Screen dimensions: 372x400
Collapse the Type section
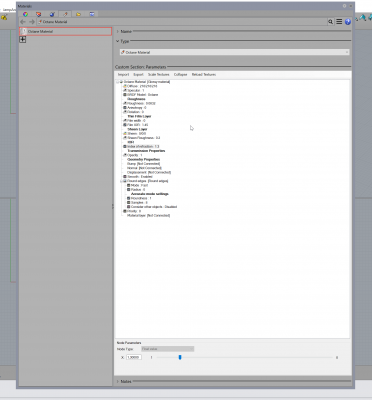pyautogui.click(x=118, y=41)
